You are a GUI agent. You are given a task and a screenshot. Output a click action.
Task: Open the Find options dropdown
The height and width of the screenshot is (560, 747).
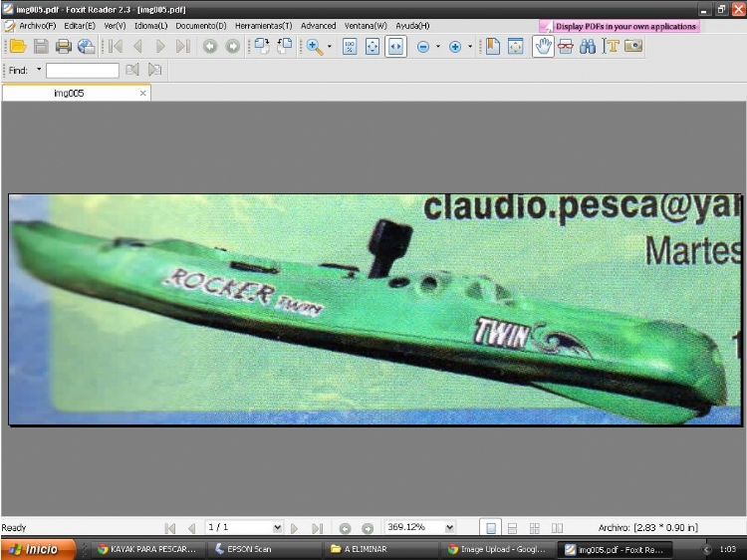click(x=39, y=70)
